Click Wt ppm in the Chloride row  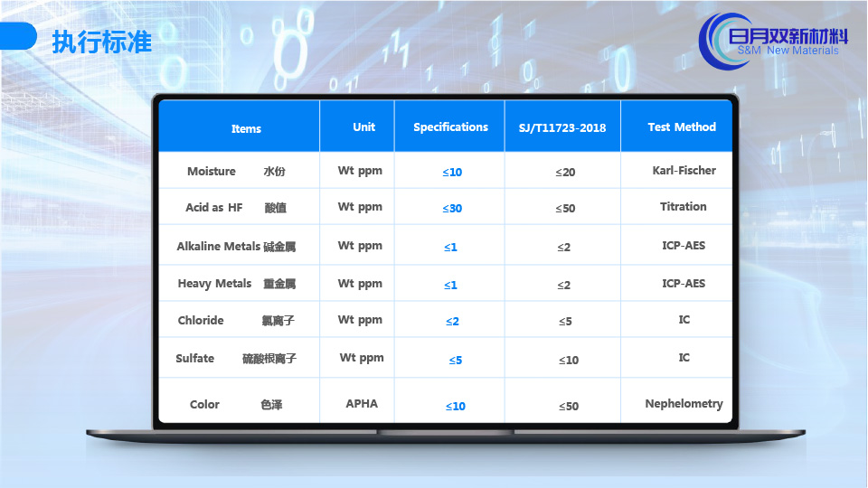click(x=360, y=320)
